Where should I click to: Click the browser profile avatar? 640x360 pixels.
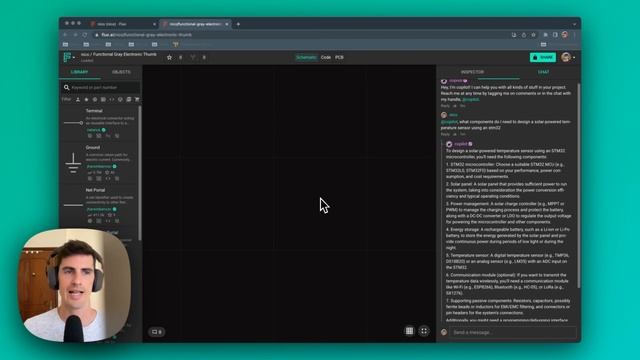565,35
